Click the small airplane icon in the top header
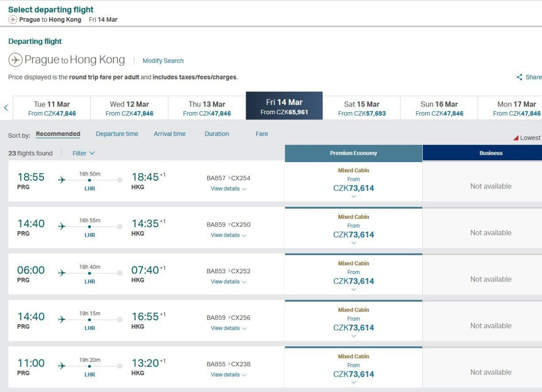Image resolution: width=542 pixels, height=392 pixels. click(13, 20)
